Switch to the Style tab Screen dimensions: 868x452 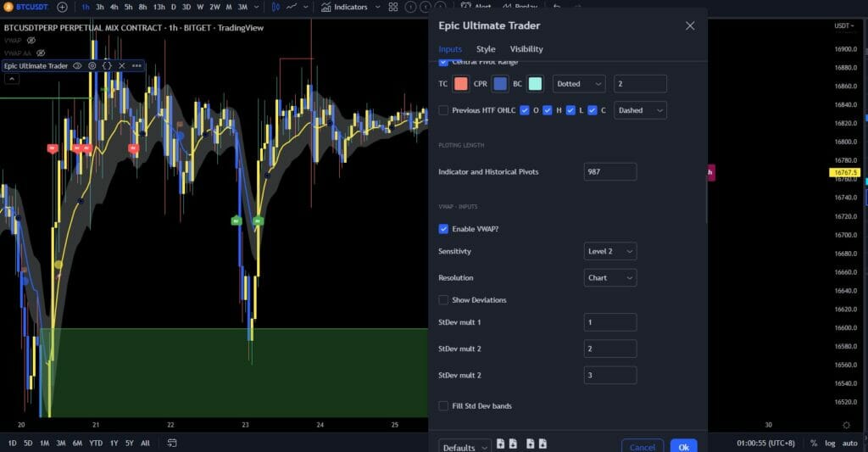pyautogui.click(x=486, y=49)
